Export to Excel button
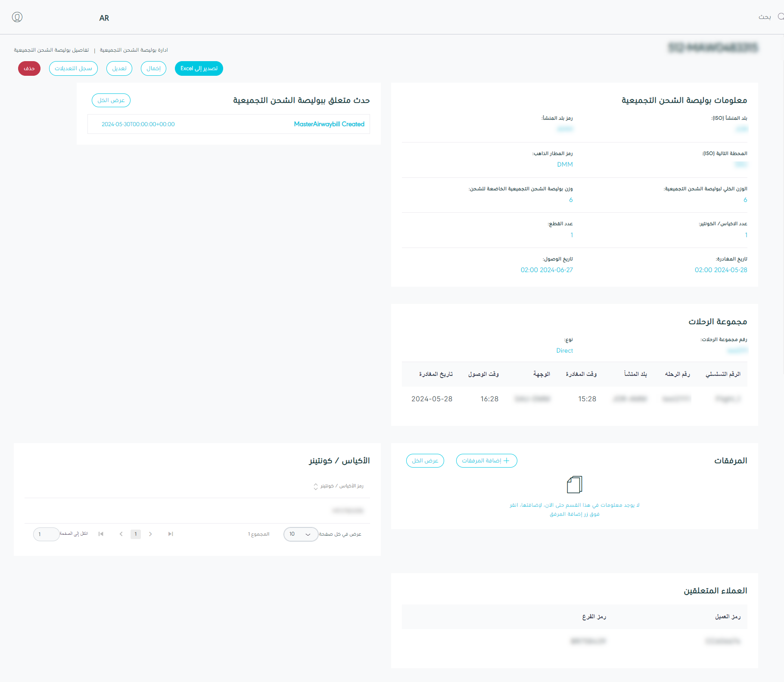Image resolution: width=784 pixels, height=682 pixels. (199, 68)
